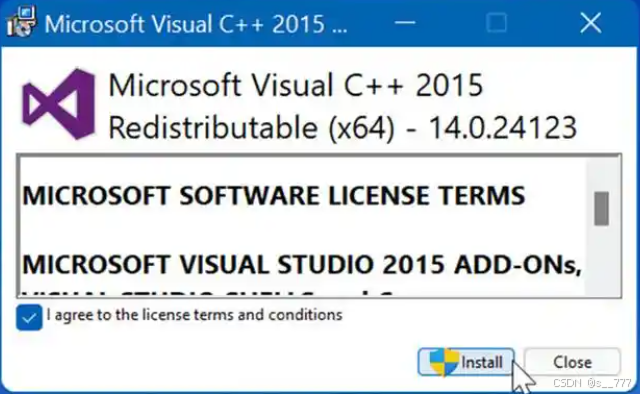Click the window title in the title bar
This screenshot has height=394, width=640.
(x=196, y=24)
